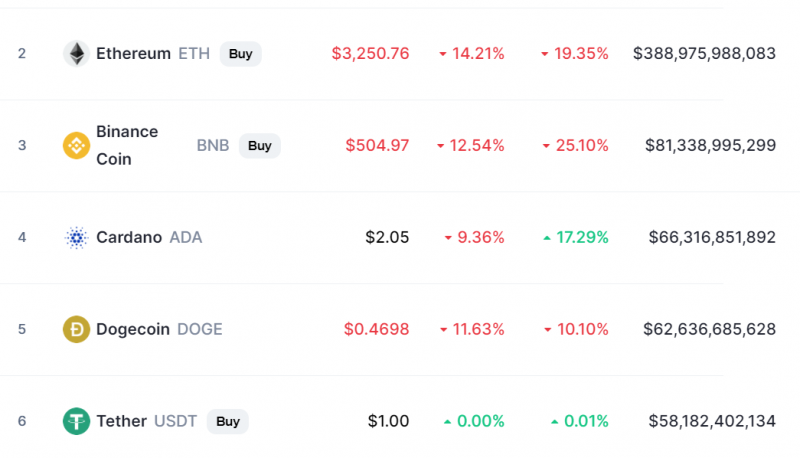
Task: Open the Ethereum coin name link
Action: (133, 54)
